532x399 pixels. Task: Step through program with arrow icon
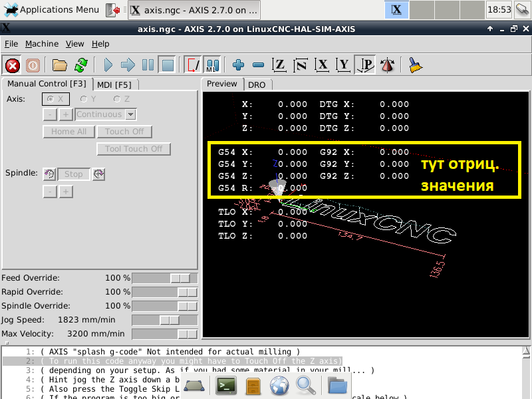[x=128, y=65]
